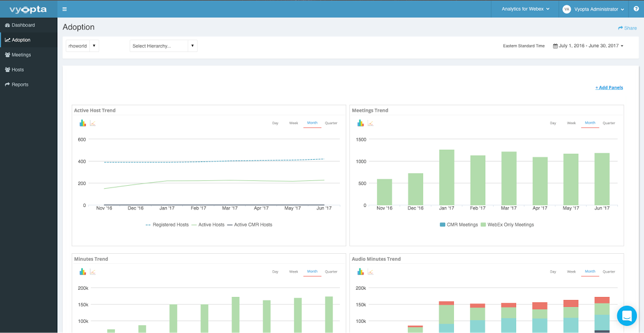Share the Adoption page
The image size is (644, 333).
click(x=627, y=28)
